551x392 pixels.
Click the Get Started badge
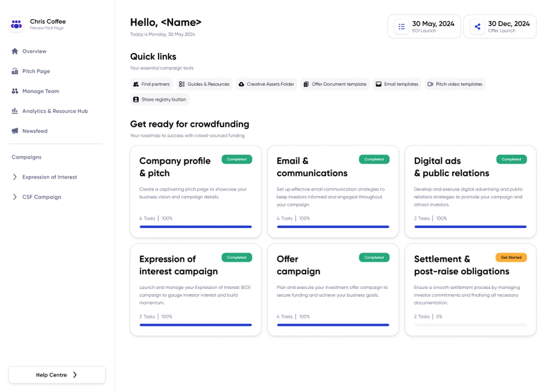point(511,257)
